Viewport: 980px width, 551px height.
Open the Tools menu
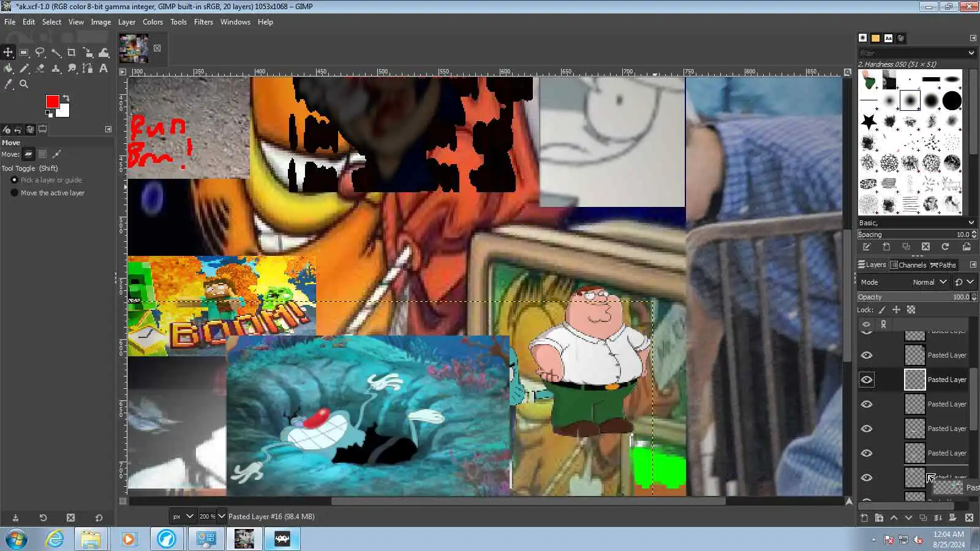pos(178,22)
